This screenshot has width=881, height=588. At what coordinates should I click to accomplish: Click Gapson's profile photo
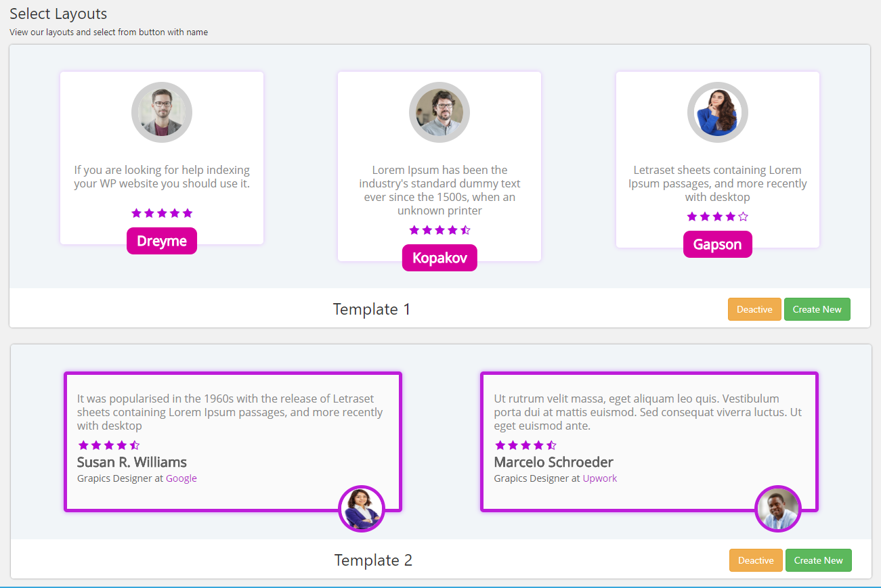coord(718,112)
